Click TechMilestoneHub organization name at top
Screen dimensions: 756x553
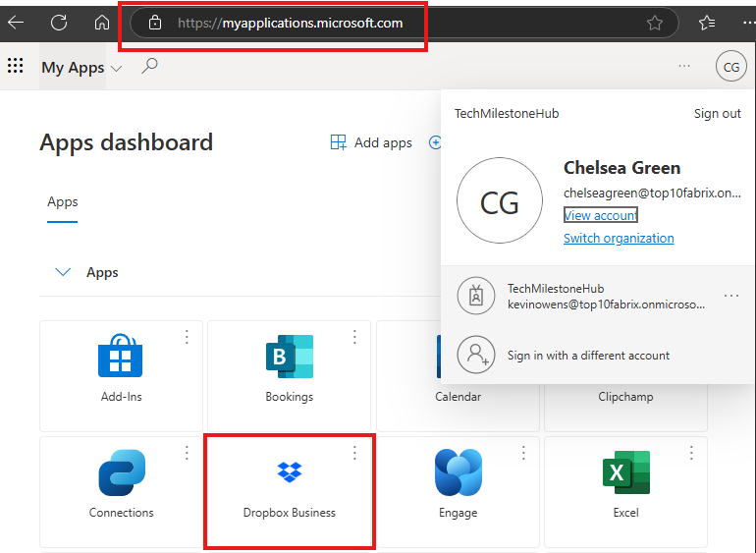click(x=507, y=113)
